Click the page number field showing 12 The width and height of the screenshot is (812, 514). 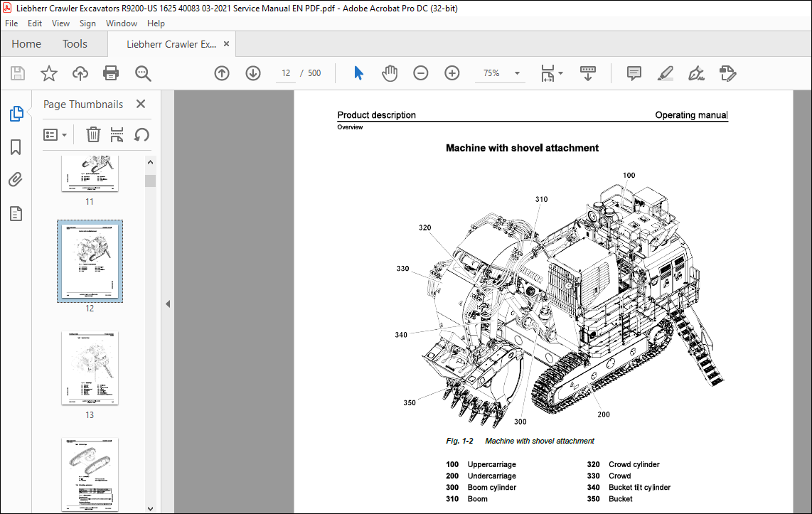286,73
